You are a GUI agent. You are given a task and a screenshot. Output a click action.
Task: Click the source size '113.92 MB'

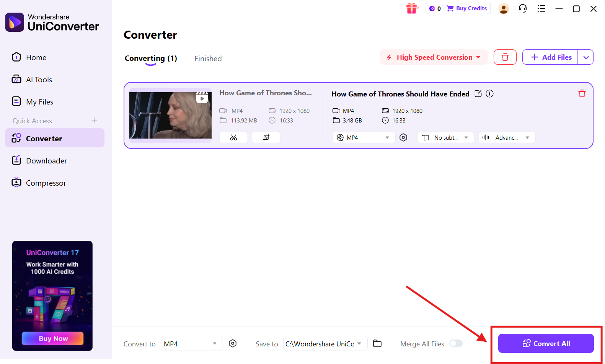(244, 120)
